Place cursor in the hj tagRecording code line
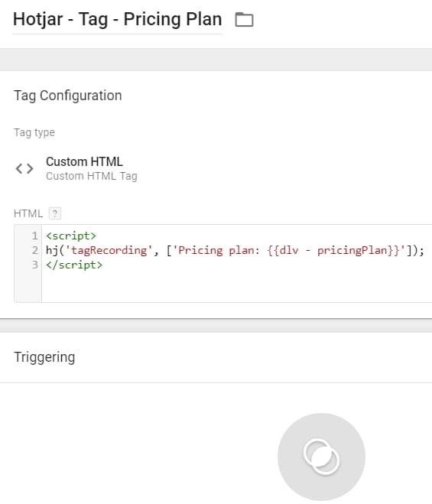Image resolution: width=432 pixels, height=504 pixels. (235, 250)
